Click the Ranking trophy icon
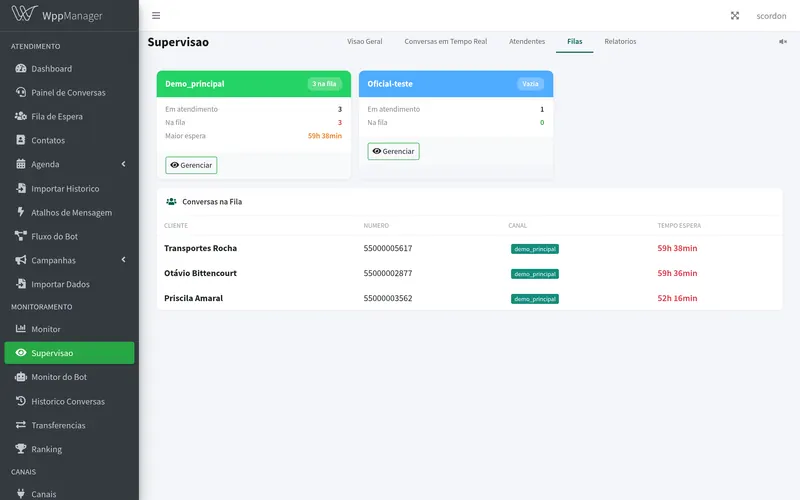Image resolution: width=800 pixels, height=500 pixels. [x=21, y=448]
